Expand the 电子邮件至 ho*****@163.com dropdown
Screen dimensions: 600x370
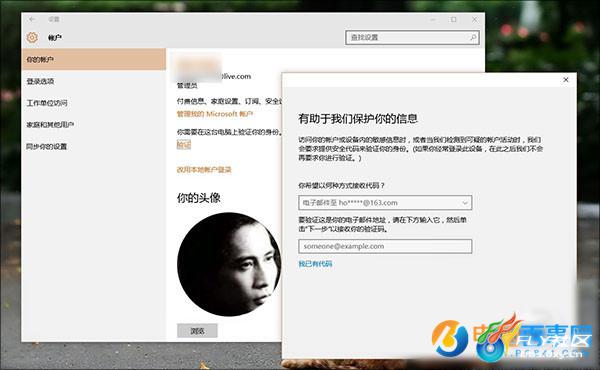pyautogui.click(x=385, y=203)
